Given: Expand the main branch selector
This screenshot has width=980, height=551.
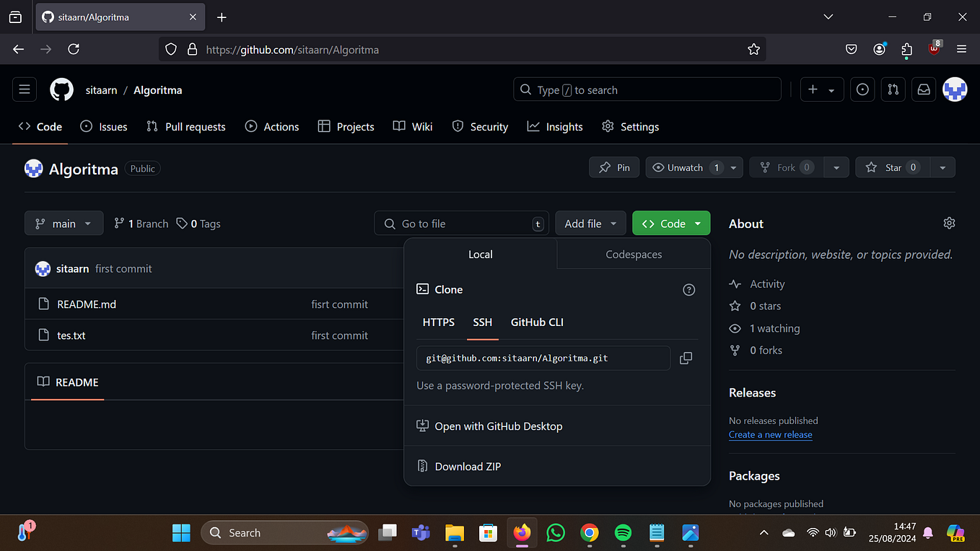Looking at the screenshot, I should click(x=64, y=223).
